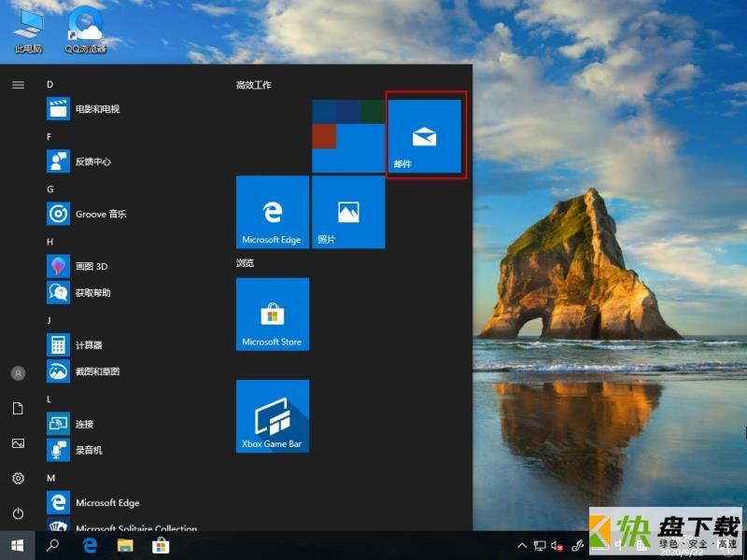The width and height of the screenshot is (747, 560).
Task: Click the Windows Start button on taskbar
Action: 17,545
